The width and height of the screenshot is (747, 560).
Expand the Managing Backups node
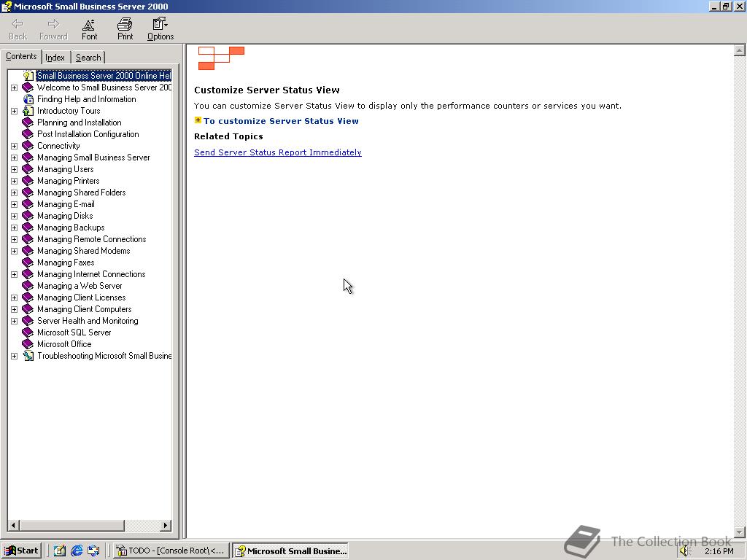point(15,227)
